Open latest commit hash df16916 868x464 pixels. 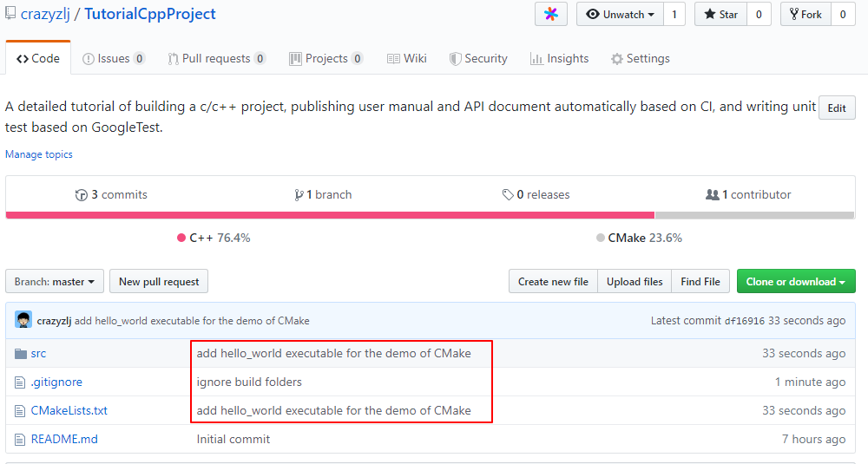[x=745, y=321]
